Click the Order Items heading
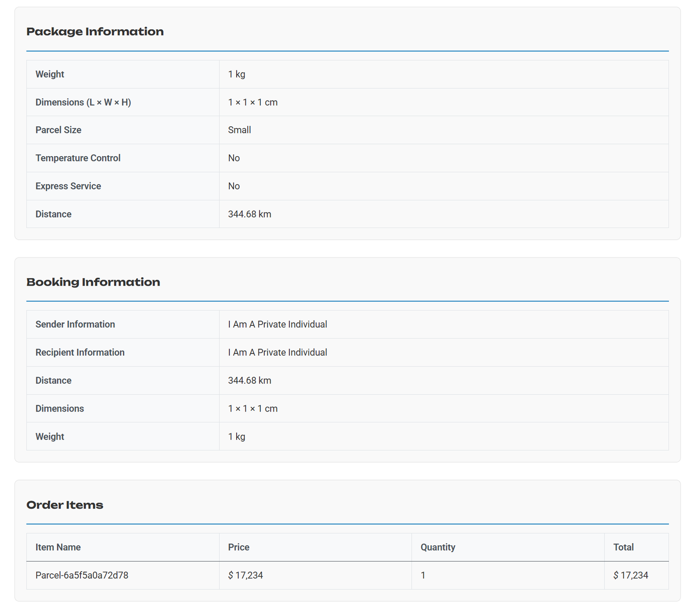This screenshot has height=607, width=700. point(65,505)
